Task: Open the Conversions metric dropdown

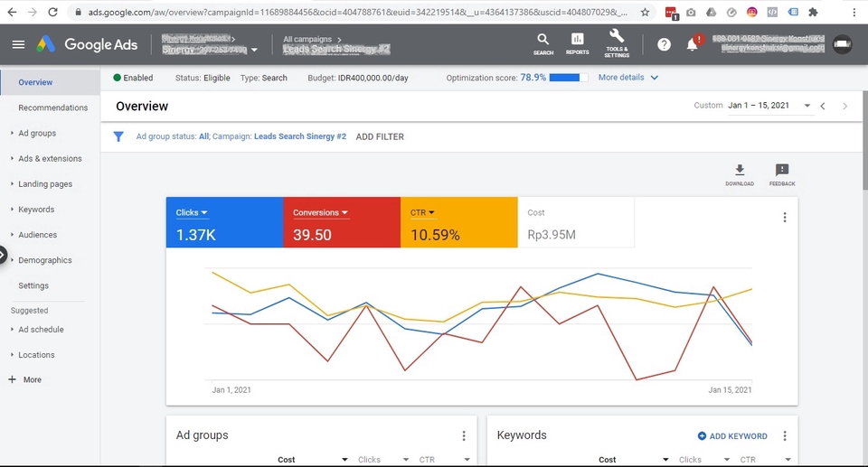Action: pos(320,212)
